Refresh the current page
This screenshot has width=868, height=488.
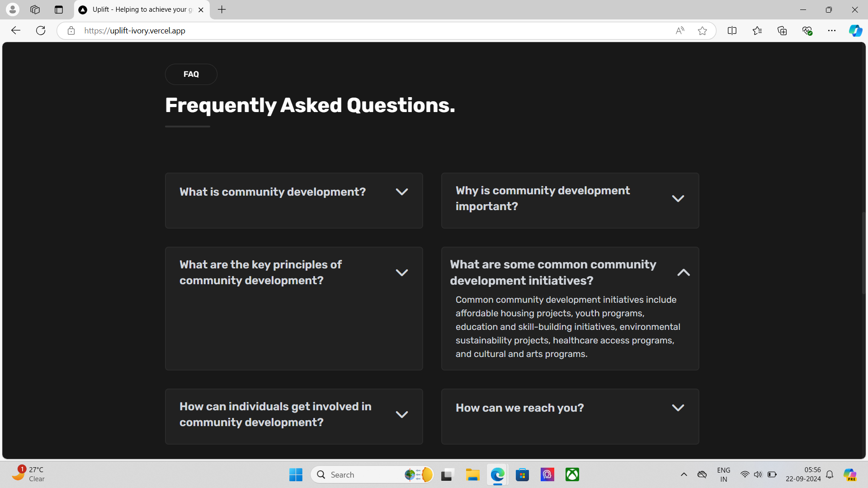point(41,31)
